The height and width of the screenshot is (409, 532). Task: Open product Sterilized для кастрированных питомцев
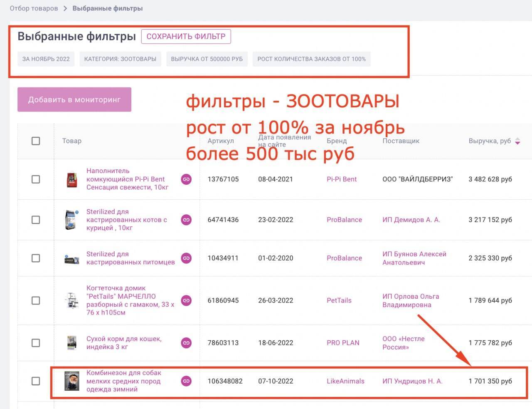tap(131, 258)
